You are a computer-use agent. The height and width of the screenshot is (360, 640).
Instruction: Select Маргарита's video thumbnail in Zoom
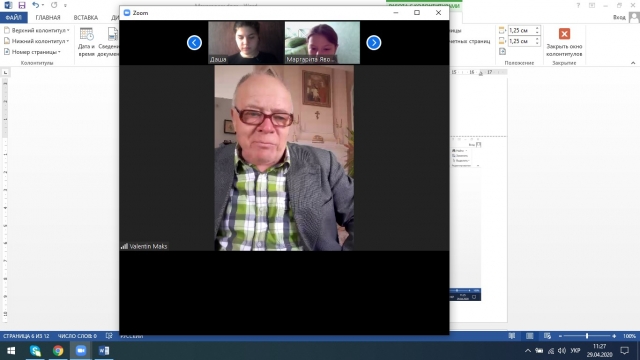[322, 42]
